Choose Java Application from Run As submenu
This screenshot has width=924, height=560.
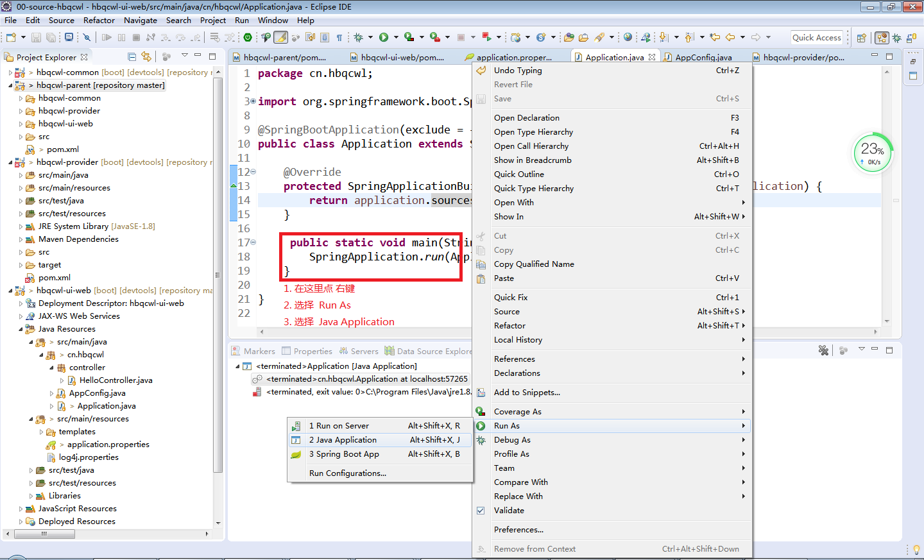[x=381, y=440]
